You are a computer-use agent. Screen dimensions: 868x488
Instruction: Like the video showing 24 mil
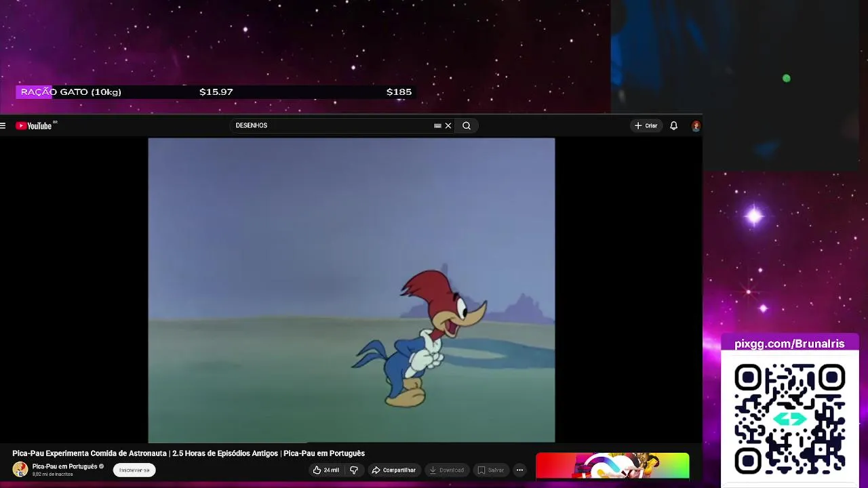coord(325,470)
